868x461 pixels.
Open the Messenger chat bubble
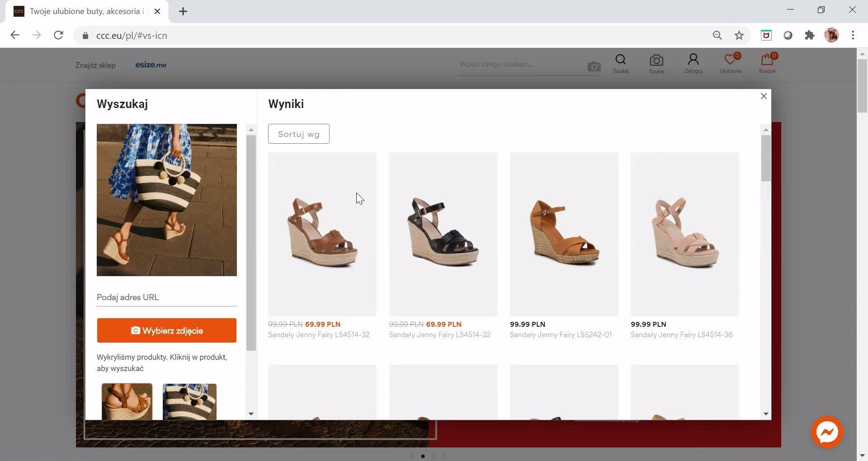click(827, 432)
